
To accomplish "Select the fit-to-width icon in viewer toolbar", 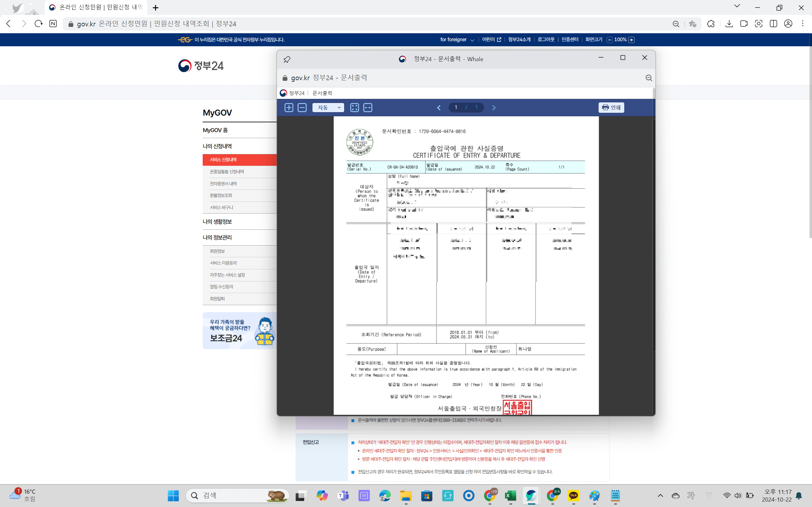I will click(x=368, y=108).
